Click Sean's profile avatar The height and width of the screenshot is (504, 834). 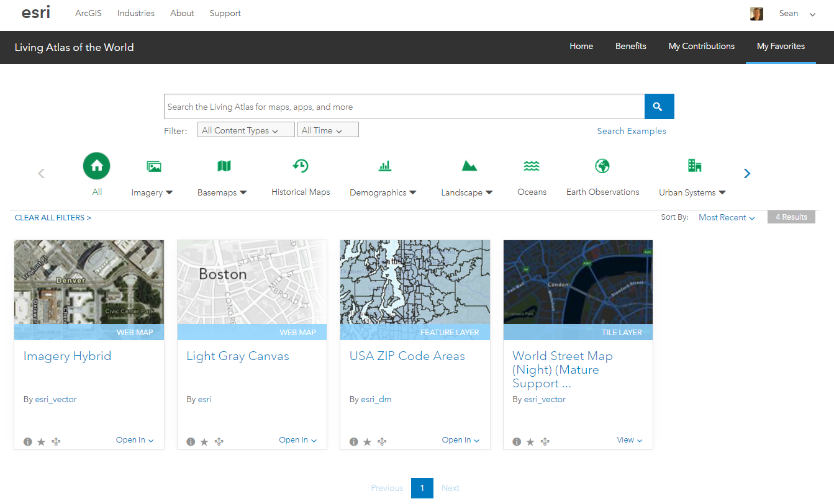[x=756, y=14]
